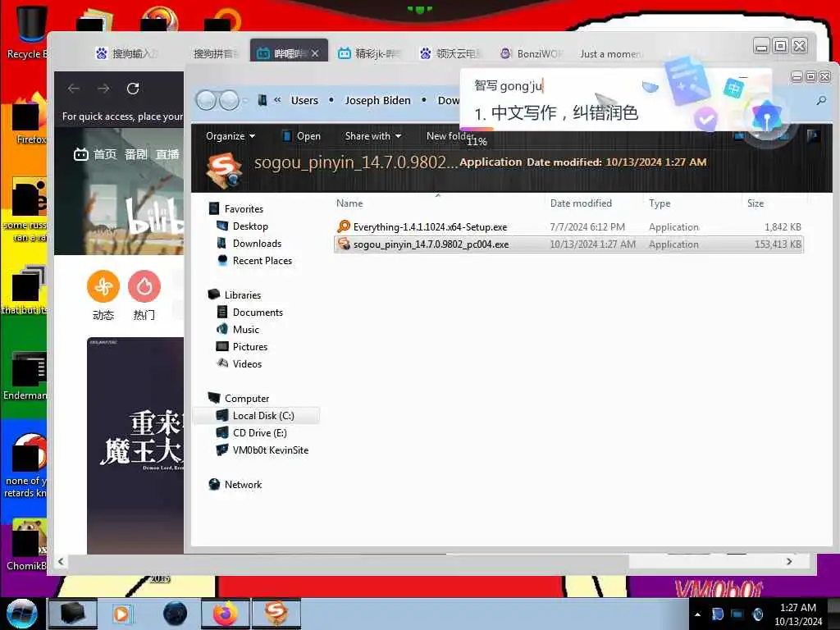Select Network in navigation pane

click(235, 484)
